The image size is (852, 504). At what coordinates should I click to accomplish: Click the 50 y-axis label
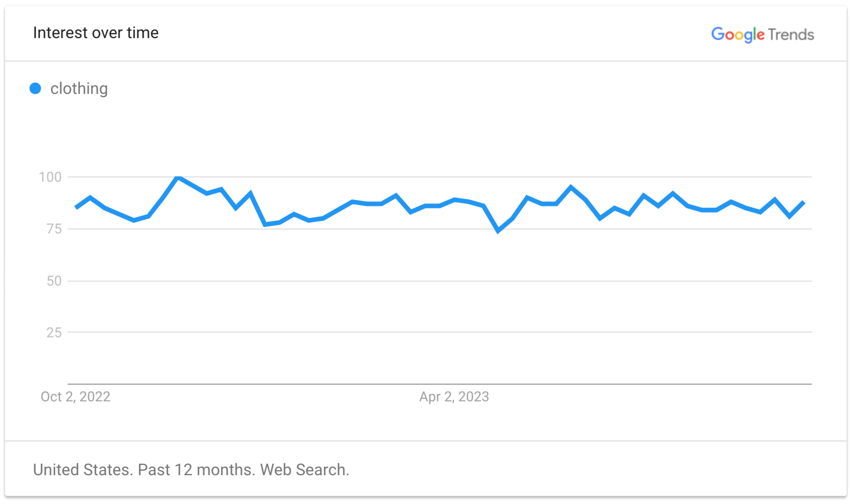(54, 281)
